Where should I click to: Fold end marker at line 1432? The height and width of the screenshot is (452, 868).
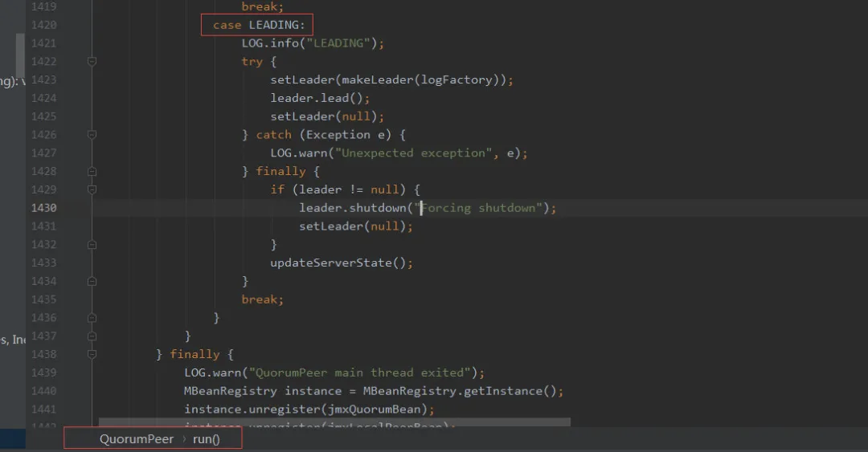coord(92,245)
